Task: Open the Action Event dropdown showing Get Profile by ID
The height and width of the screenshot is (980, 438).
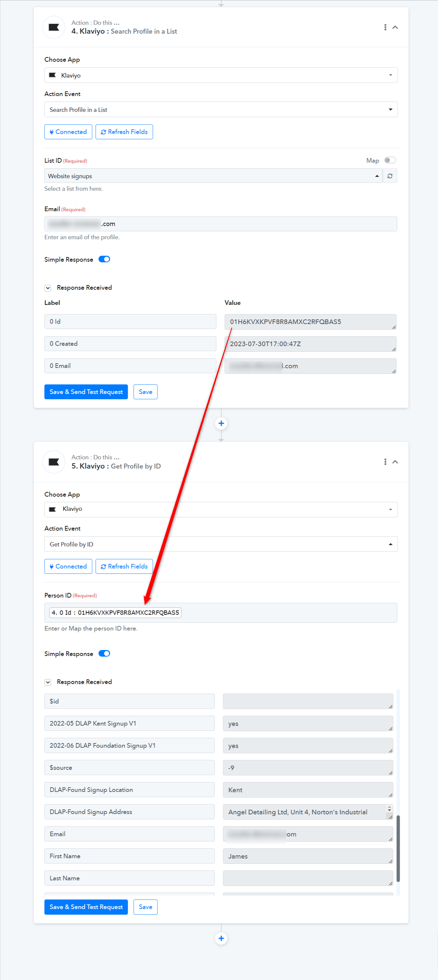Action: click(x=221, y=544)
